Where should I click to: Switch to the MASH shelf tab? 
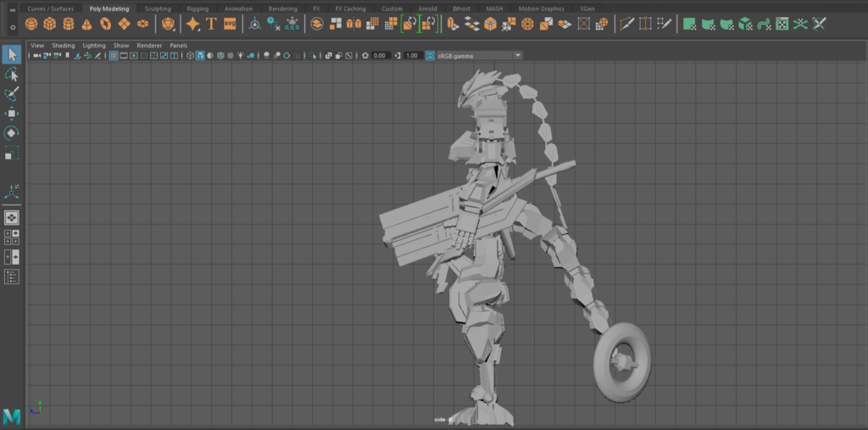click(x=494, y=8)
